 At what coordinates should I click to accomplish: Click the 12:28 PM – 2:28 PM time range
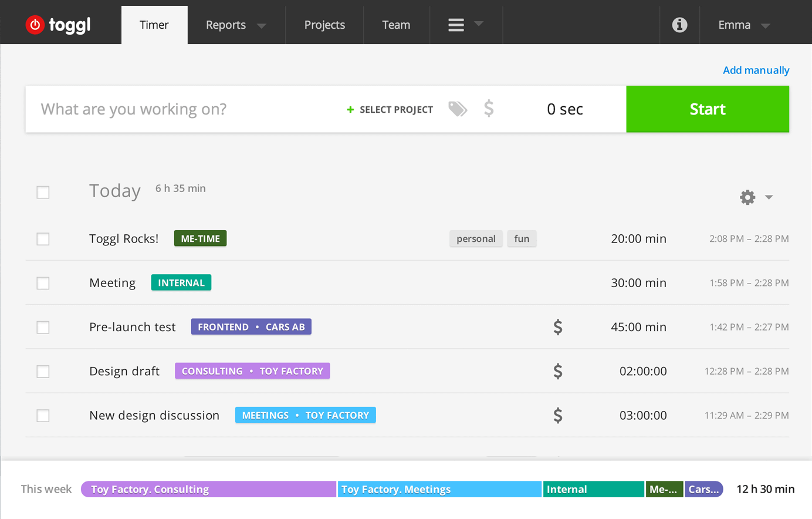[746, 371]
